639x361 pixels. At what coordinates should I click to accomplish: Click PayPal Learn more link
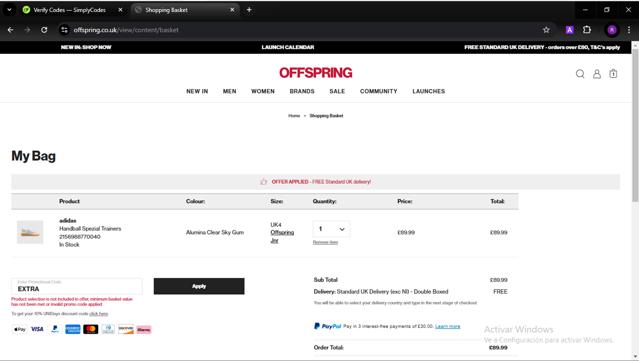point(447,326)
